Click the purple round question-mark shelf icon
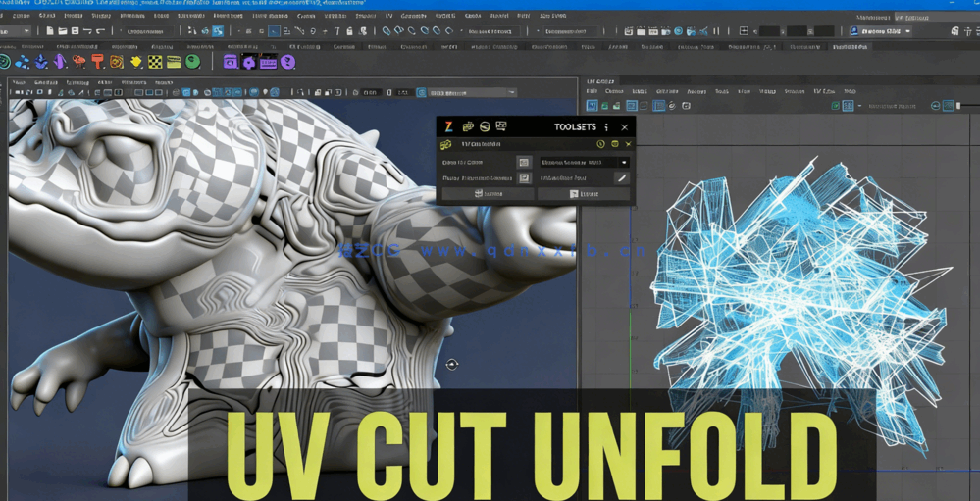Viewport: 980px width, 501px height. [x=287, y=61]
